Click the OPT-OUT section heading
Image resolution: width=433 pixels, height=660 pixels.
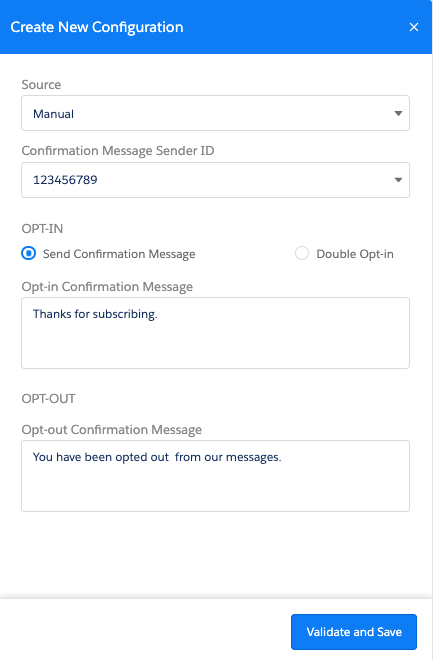tap(48, 399)
